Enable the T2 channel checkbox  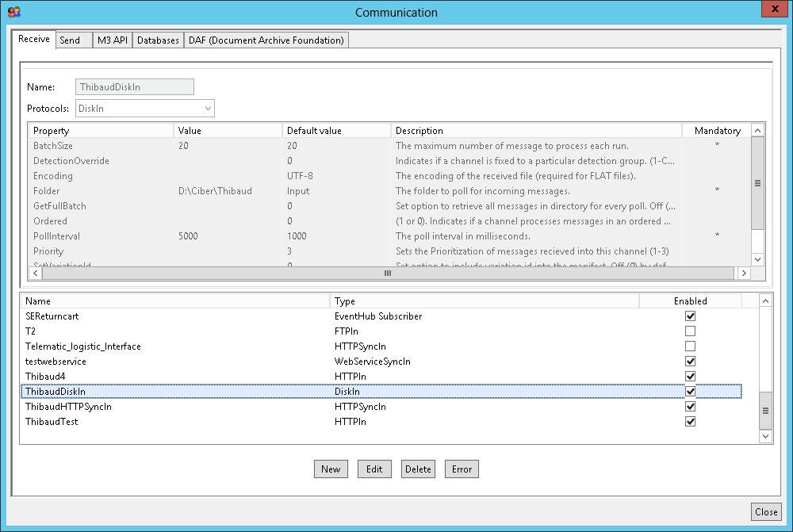click(690, 331)
